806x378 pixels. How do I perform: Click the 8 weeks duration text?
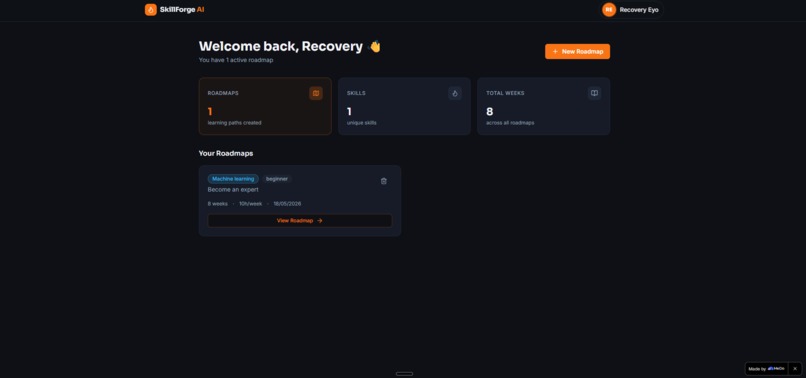217,204
